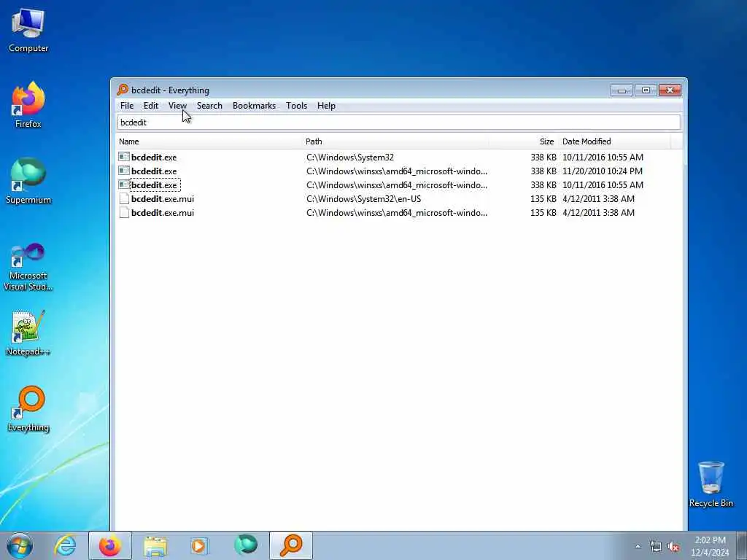Viewport: 747px width, 560px height.
Task: Open the Tools menu
Action: [x=296, y=106]
